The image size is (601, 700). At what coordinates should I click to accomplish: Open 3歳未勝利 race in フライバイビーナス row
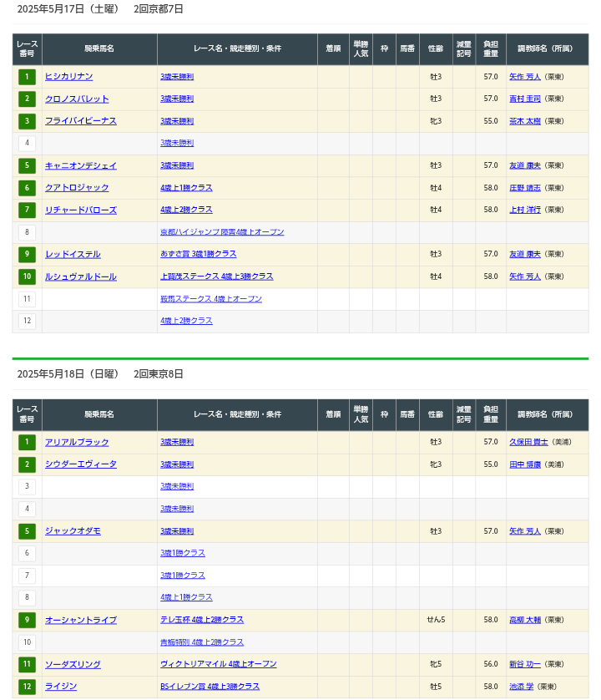(177, 121)
